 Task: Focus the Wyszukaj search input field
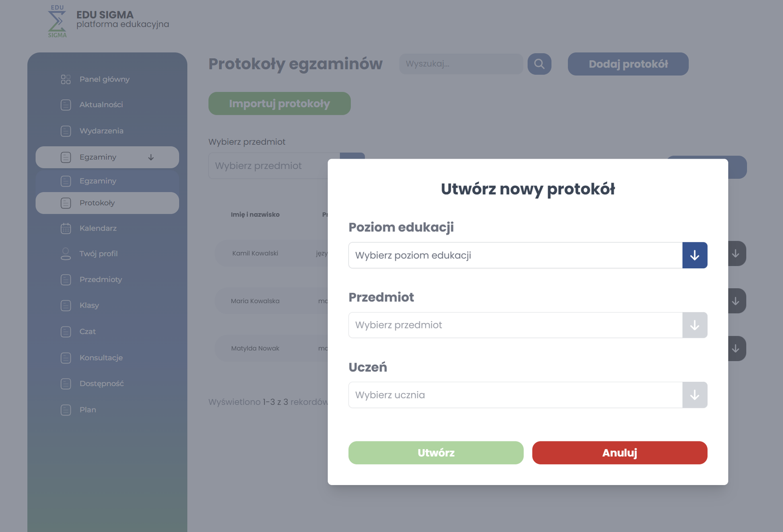tap(461, 64)
